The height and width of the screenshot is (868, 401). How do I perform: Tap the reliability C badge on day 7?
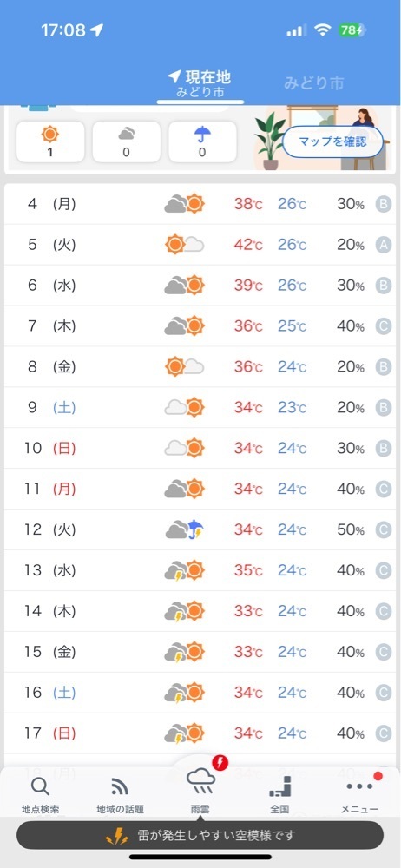point(384,326)
